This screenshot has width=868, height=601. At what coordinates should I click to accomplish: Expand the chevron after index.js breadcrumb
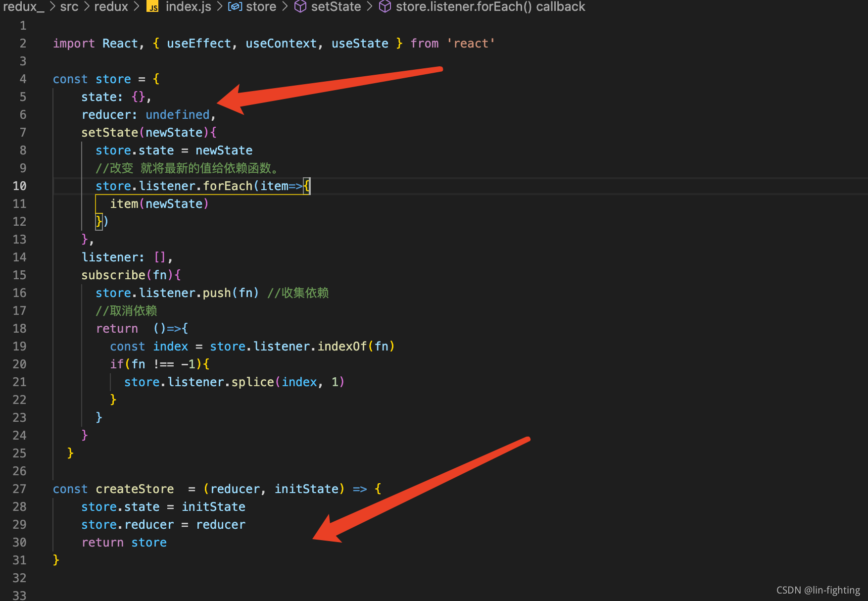220,7
